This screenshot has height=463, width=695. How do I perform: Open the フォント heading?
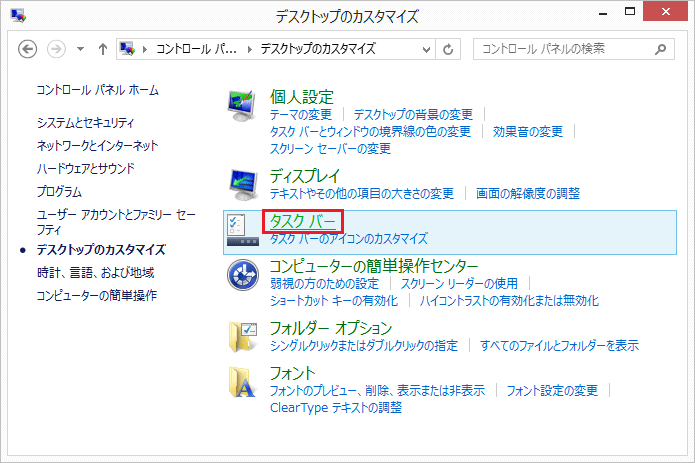pyautogui.click(x=292, y=373)
